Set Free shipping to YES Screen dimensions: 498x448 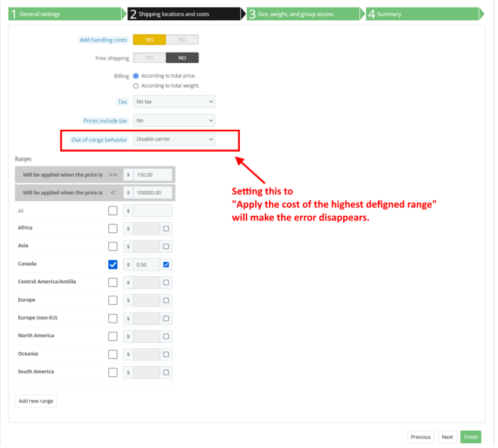click(149, 57)
